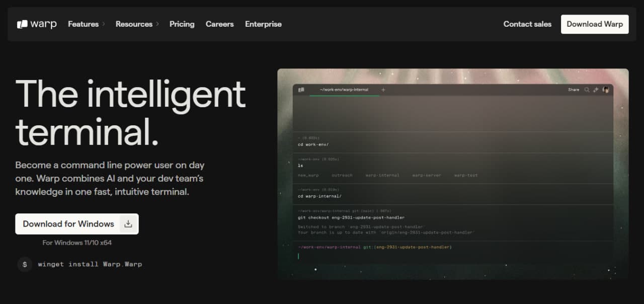Add new terminal tab with plus icon
Screen dimensions: 644x304
point(383,90)
